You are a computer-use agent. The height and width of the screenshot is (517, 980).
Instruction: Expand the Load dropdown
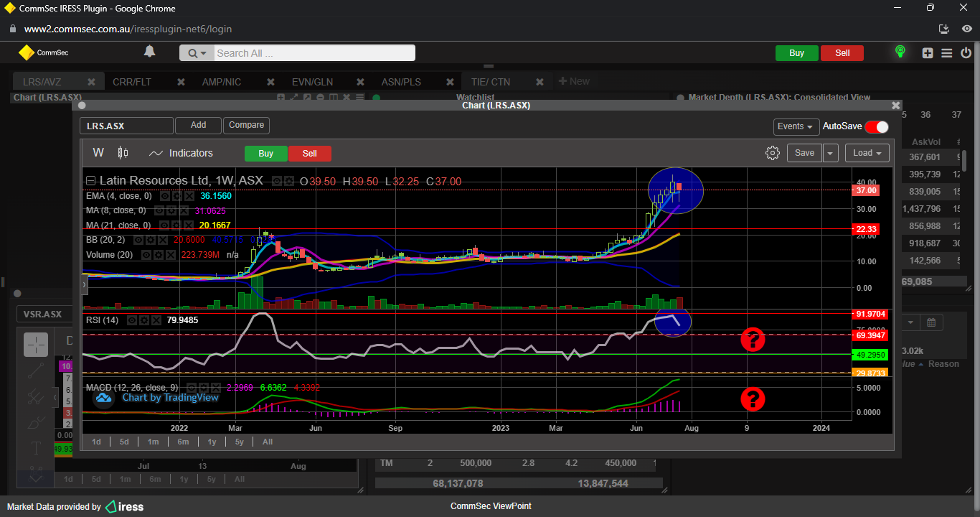pyautogui.click(x=867, y=153)
